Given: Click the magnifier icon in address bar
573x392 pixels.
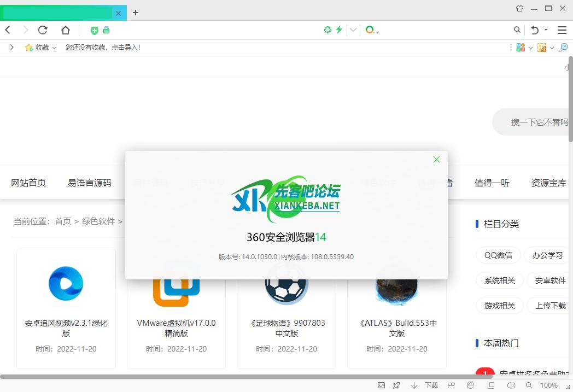Looking at the screenshot, I should (x=517, y=30).
